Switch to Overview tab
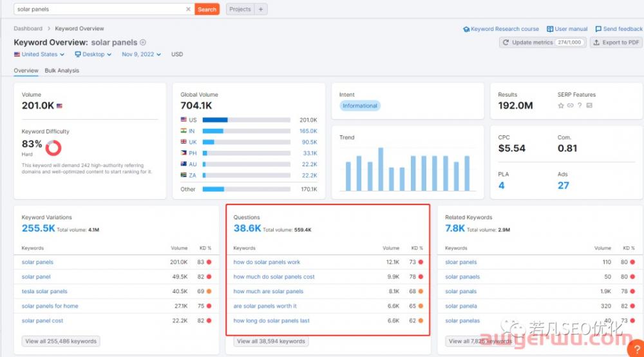This screenshot has height=357, width=644. 26,71
